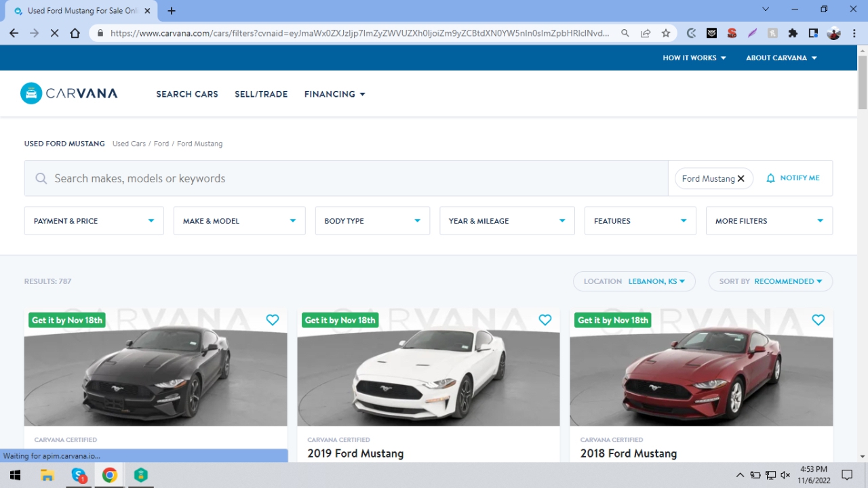The image size is (868, 488).
Task: Open the Sell/Trade menu item
Action: (261, 94)
